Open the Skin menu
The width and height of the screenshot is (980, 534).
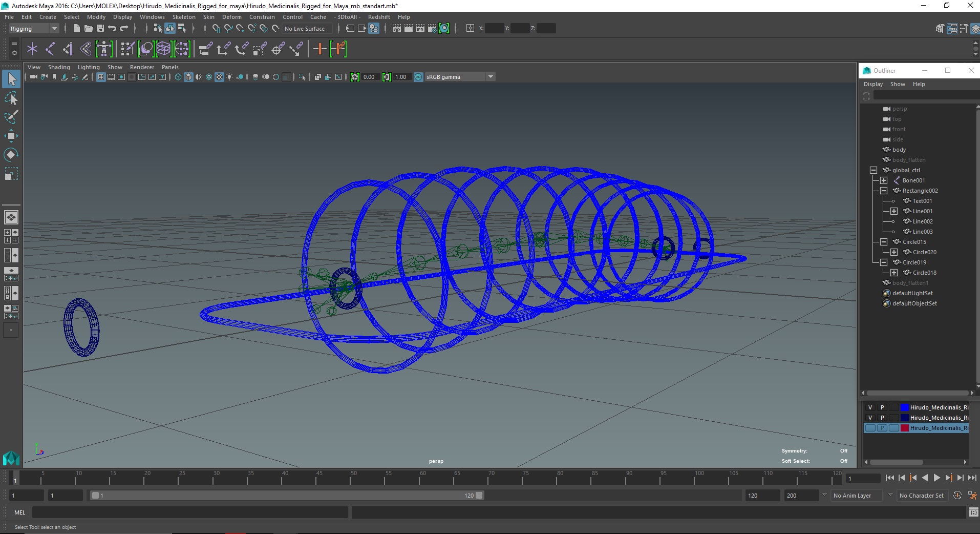pyautogui.click(x=209, y=17)
